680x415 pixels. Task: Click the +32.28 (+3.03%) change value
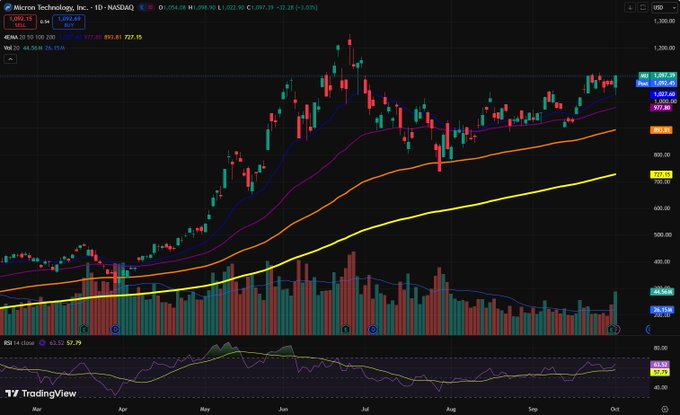[x=297, y=7]
